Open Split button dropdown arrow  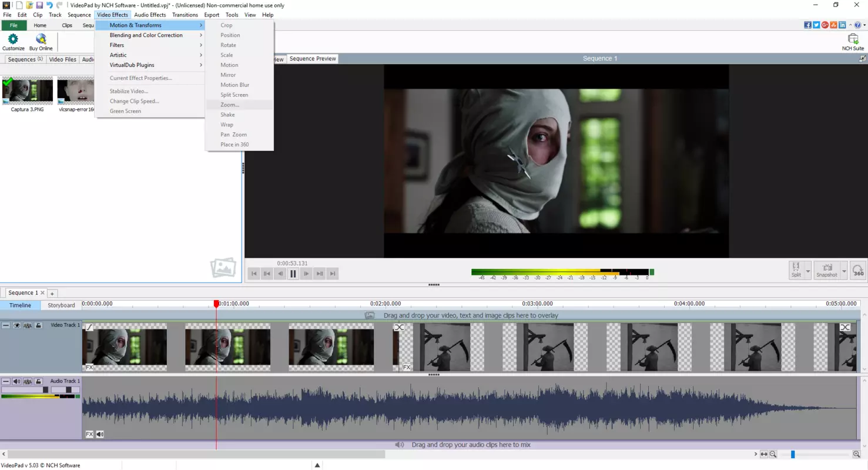click(808, 271)
